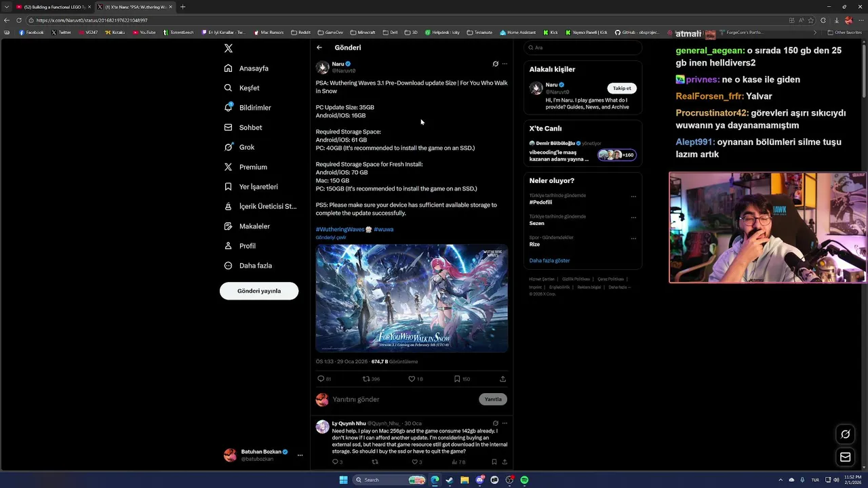Viewport: 868px width, 488px height.
Task: Open more options on Ly Quynh Nhu's reply
Action: (x=505, y=423)
